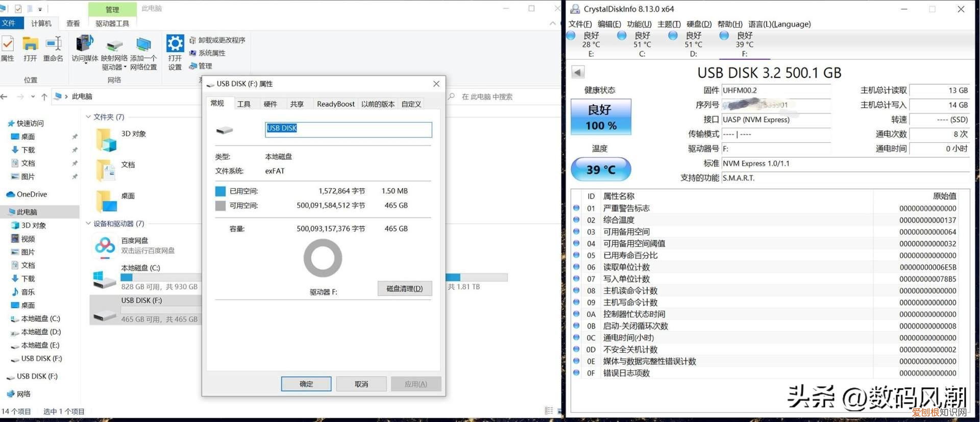Screen dimensions: 980x422
Task: Click the search box in This PC
Action: (503, 96)
